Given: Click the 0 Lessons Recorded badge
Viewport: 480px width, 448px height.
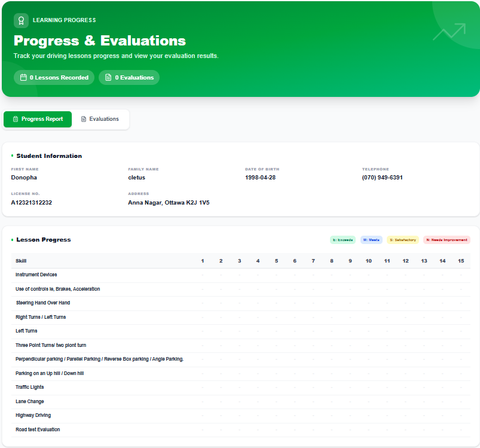Looking at the screenshot, I should [54, 78].
